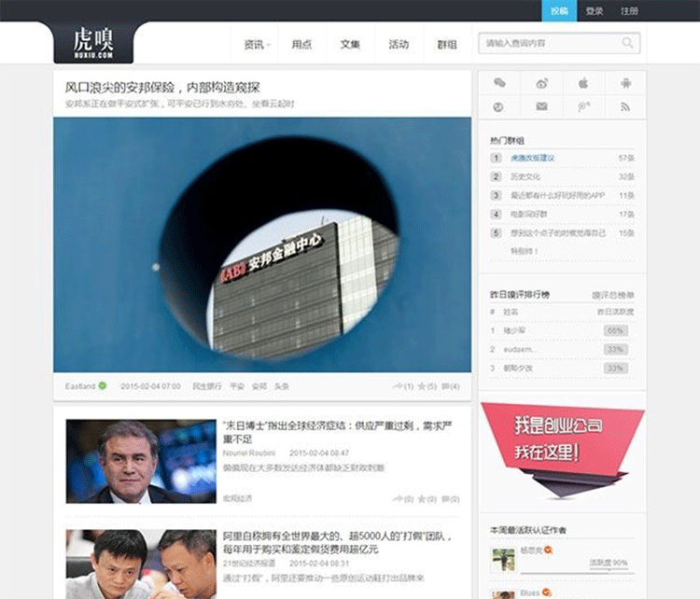
Task: Click the 平安 tag under the feature article
Action: pyautogui.click(x=237, y=386)
